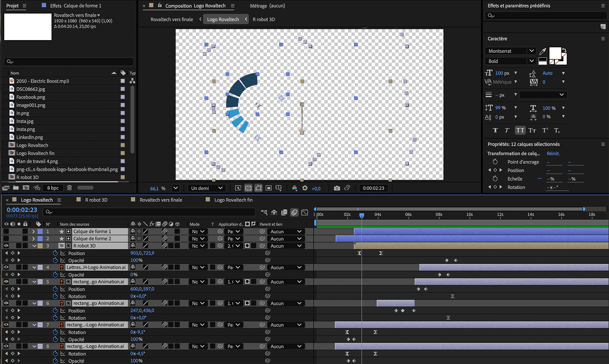Open the Montserrat font family dropdown
The width and height of the screenshot is (609, 364).
pyautogui.click(x=531, y=51)
